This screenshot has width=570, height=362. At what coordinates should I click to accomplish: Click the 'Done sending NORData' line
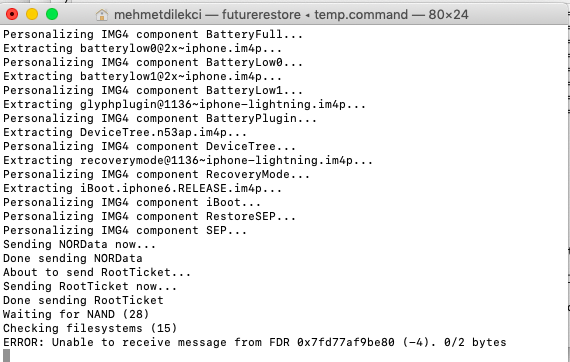[x=73, y=258]
